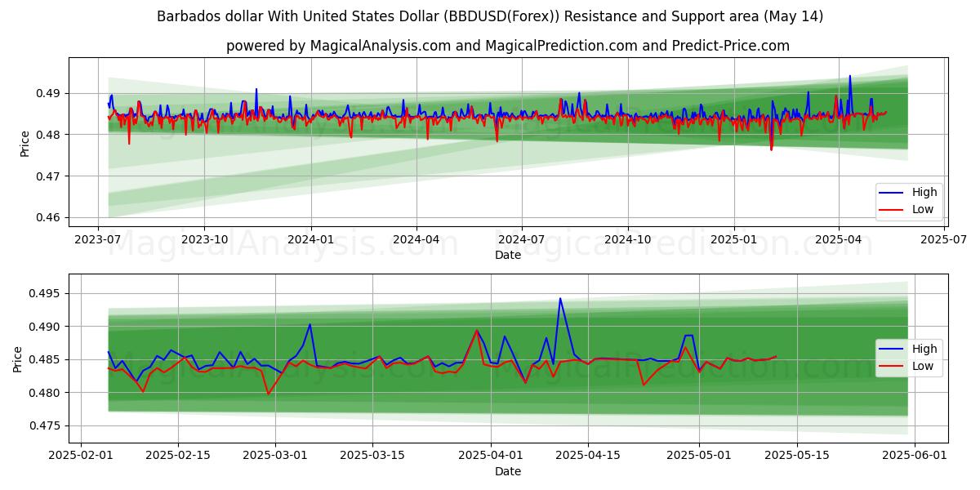
Task: Click the chart title about Barbados dollar
Action: coord(490,16)
